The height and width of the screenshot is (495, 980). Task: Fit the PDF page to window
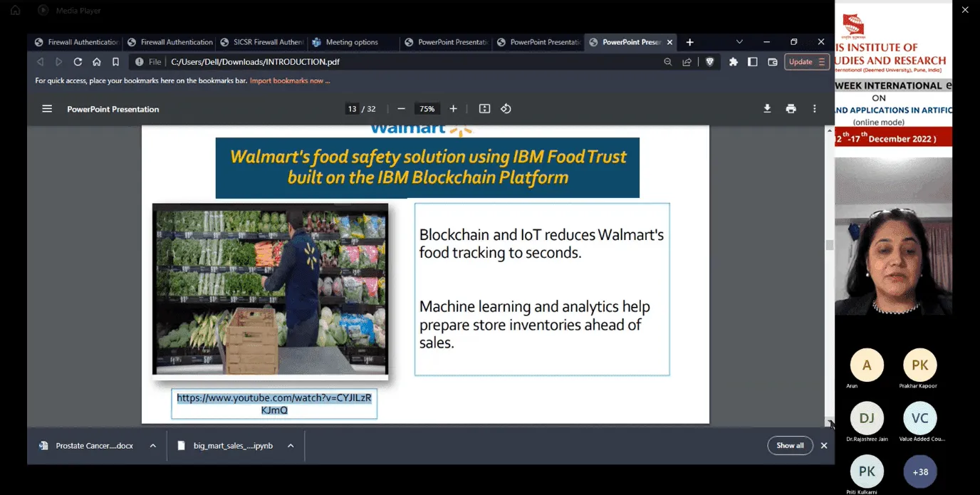coord(485,109)
